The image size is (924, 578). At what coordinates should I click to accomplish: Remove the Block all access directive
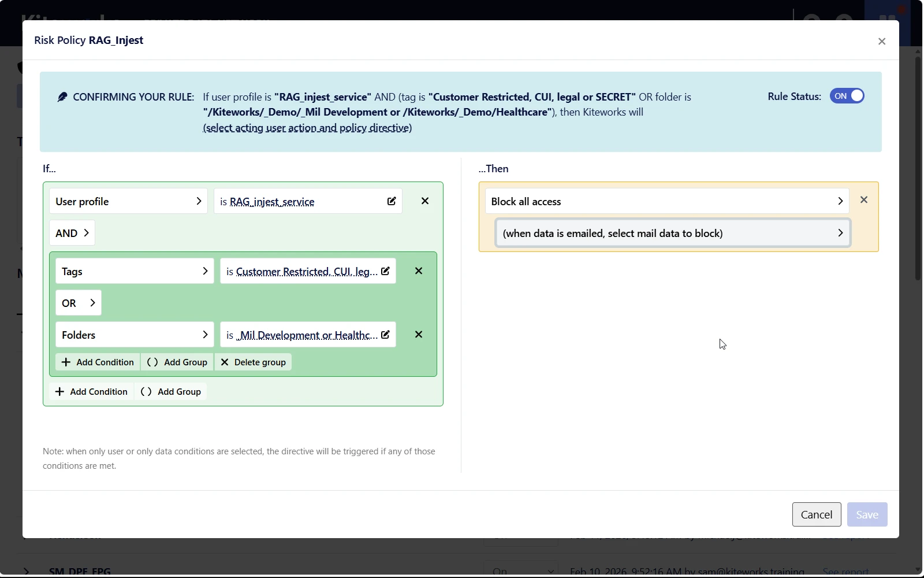[864, 200]
